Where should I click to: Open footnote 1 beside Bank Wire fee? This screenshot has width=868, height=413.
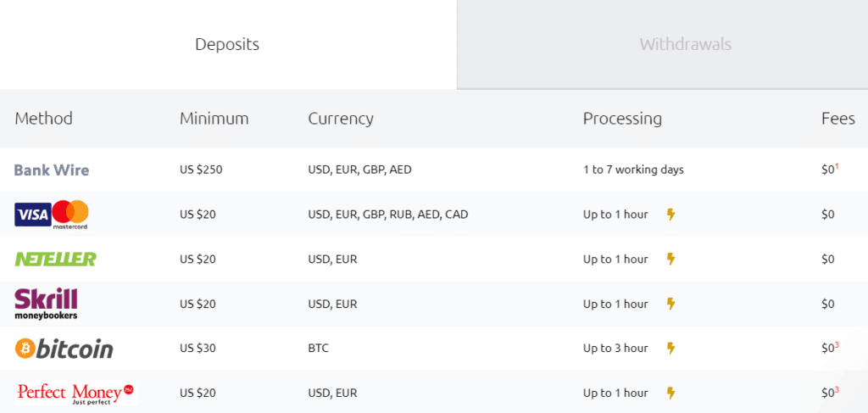point(837,166)
